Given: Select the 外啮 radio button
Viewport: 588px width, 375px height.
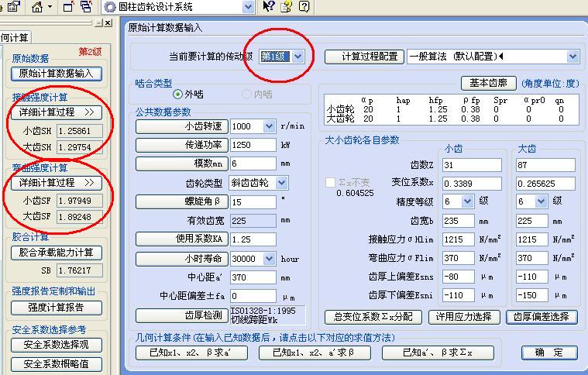Looking at the screenshot, I should pyautogui.click(x=177, y=94).
